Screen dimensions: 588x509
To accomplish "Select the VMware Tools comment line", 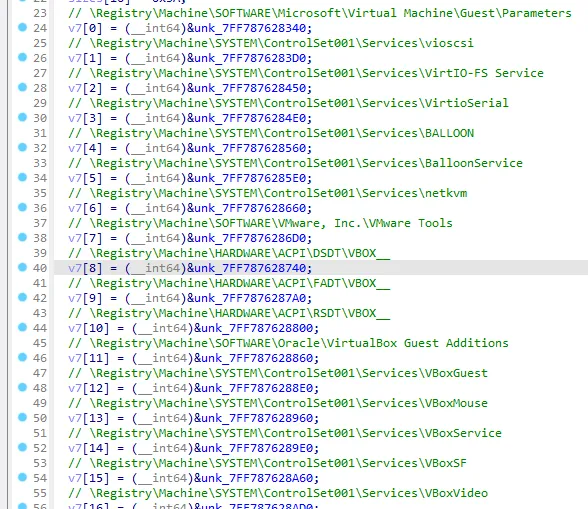I will point(261,223).
